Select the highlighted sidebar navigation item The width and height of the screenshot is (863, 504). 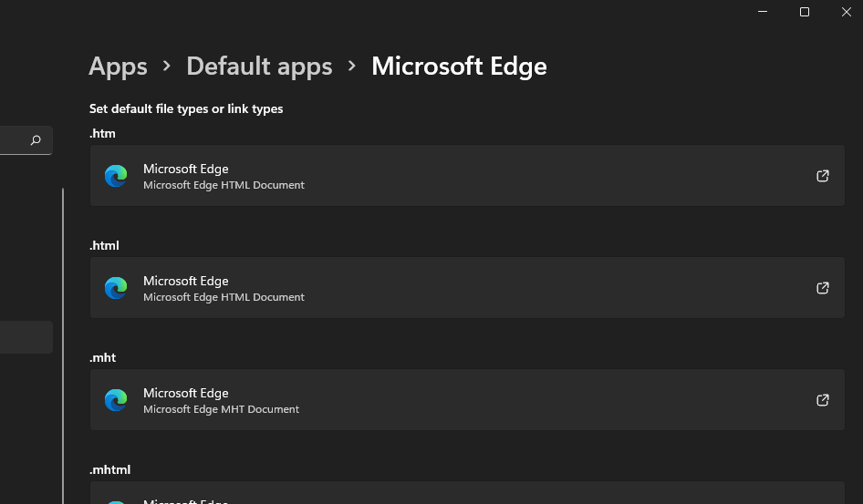click(x=26, y=337)
